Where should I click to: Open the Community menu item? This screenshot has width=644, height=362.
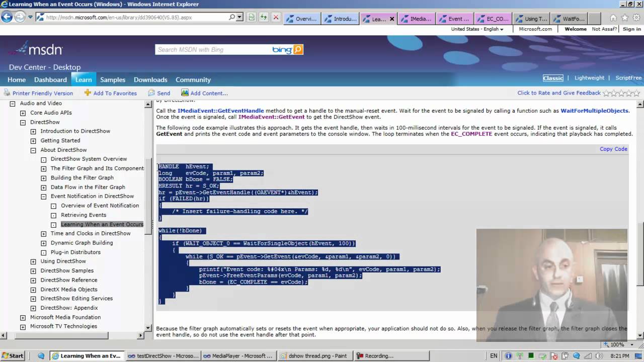(193, 79)
